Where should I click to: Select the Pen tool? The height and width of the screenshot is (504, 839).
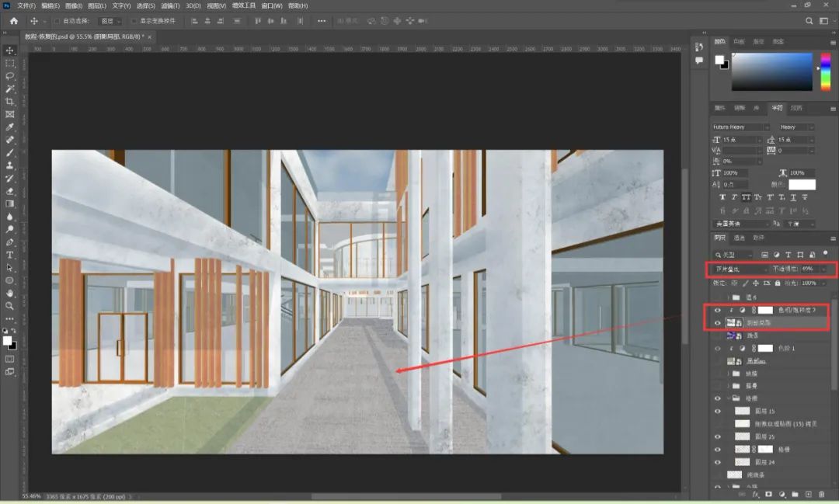[9, 242]
